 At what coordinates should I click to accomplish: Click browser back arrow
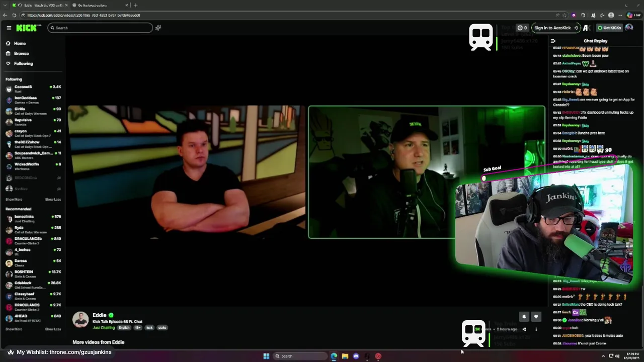5,15
